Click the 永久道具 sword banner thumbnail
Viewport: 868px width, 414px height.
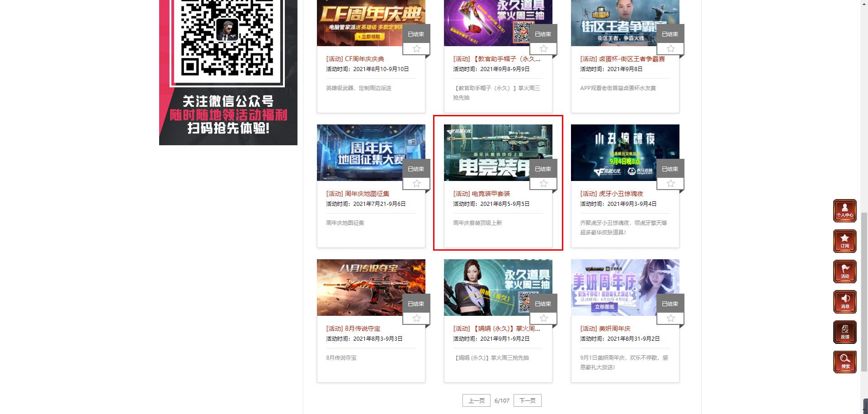(498, 23)
